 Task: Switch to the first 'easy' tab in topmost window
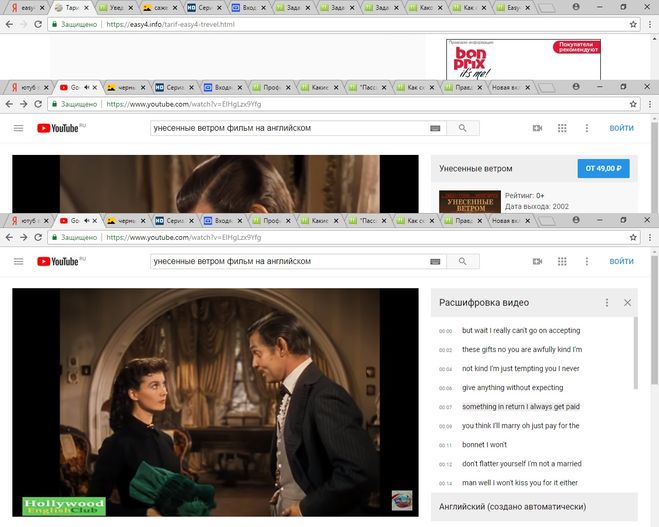coord(24,6)
